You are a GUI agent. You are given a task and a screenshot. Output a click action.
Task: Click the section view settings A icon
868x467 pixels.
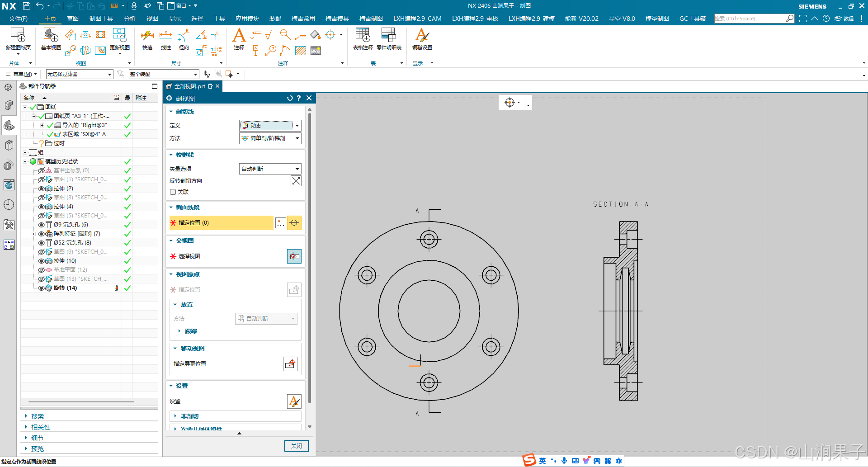coord(294,401)
